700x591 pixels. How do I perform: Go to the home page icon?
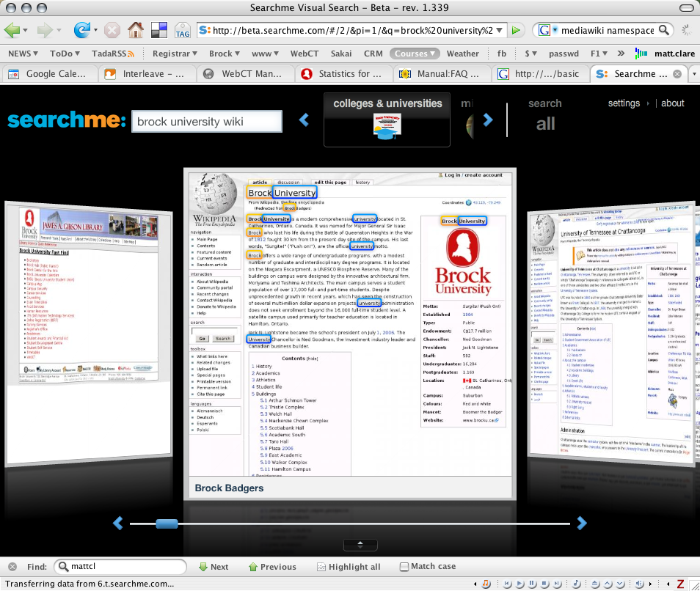135,30
